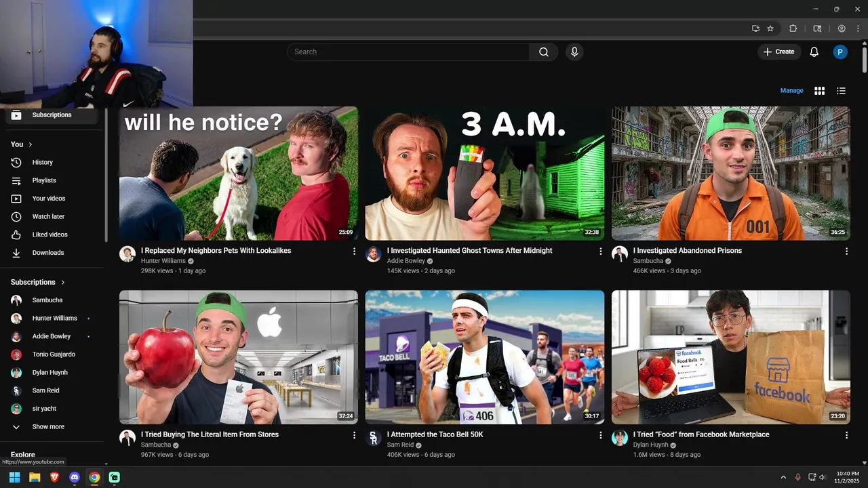Click the Manage subscriptions link

point(791,91)
